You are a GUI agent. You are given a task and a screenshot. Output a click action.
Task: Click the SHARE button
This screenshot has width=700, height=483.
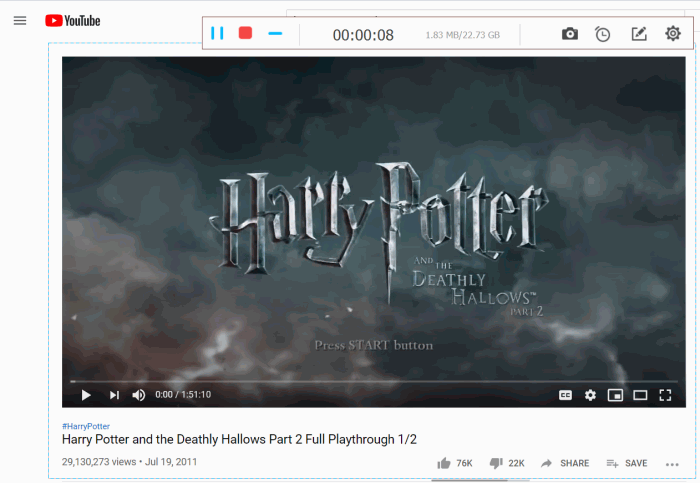click(x=565, y=463)
